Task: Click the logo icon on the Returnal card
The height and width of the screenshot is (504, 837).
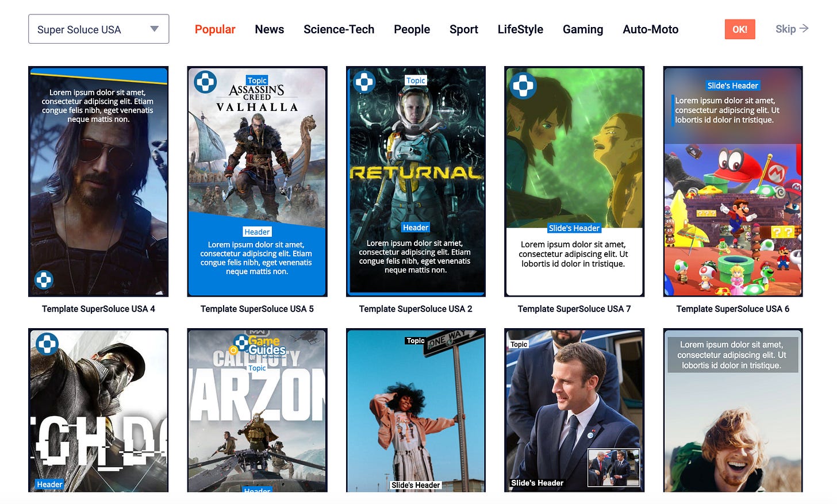Action: click(364, 82)
